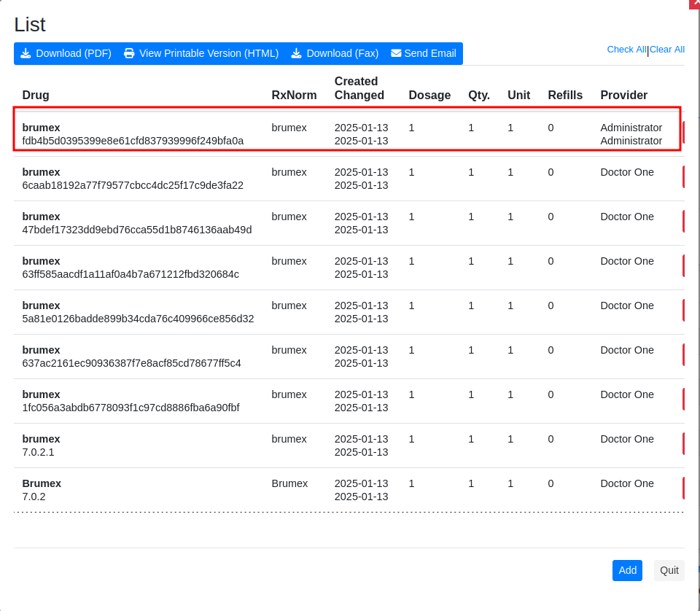Select prescription 47bdef17323dd9ebd76cca55d1b8746136aab49d
The height and width of the screenshot is (611, 700).
click(x=349, y=223)
